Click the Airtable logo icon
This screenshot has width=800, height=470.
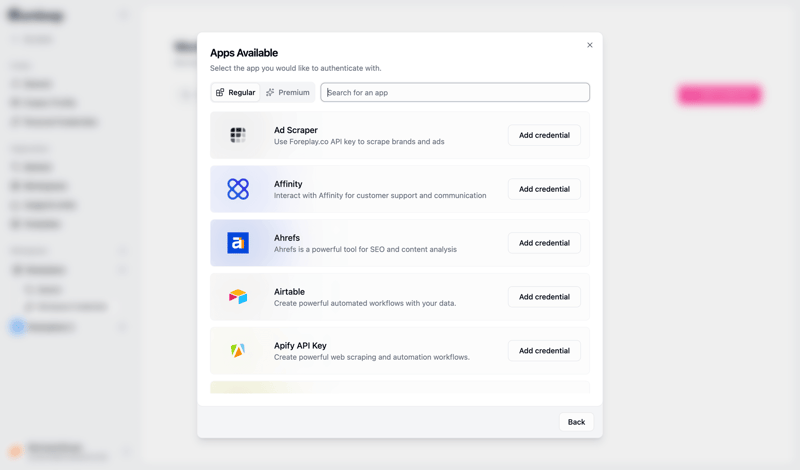point(238,296)
